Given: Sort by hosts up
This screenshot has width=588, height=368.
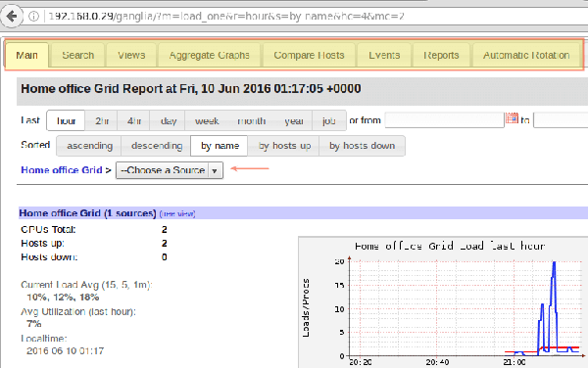Looking at the screenshot, I should click(284, 146).
